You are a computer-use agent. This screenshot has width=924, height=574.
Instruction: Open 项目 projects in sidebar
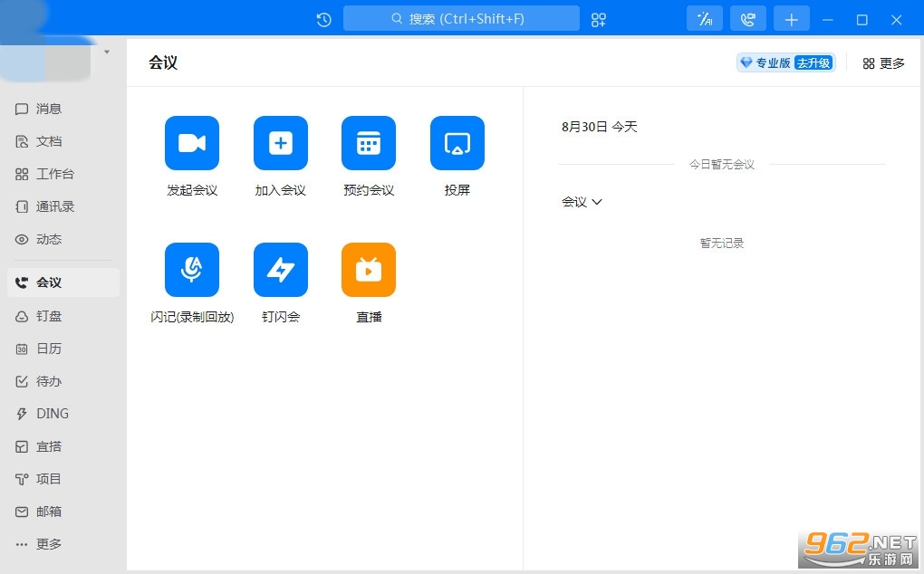(63, 479)
